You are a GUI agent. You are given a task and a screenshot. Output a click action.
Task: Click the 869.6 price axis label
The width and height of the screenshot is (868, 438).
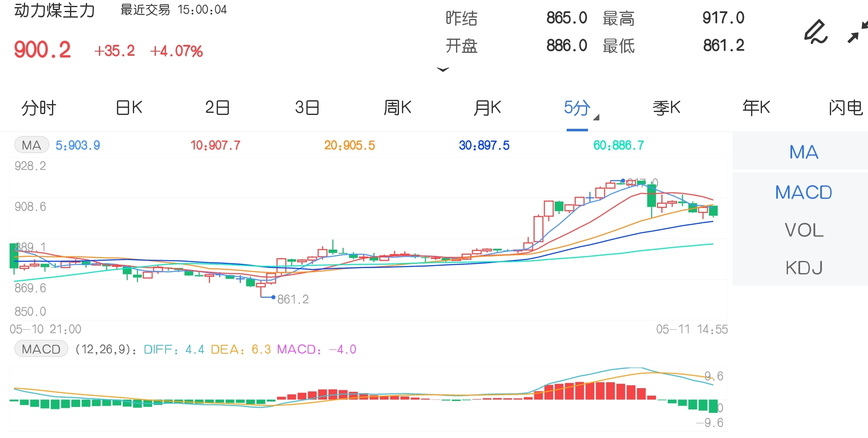pos(30,288)
